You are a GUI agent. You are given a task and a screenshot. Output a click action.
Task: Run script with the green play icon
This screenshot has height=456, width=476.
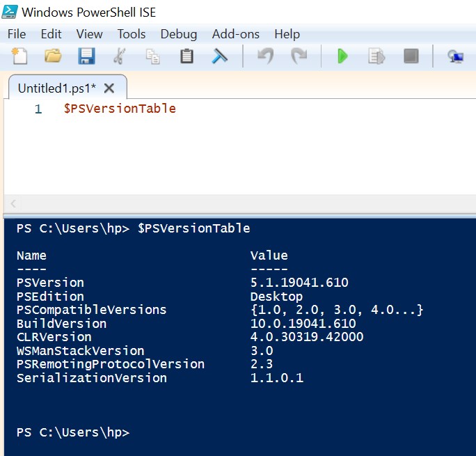[342, 56]
